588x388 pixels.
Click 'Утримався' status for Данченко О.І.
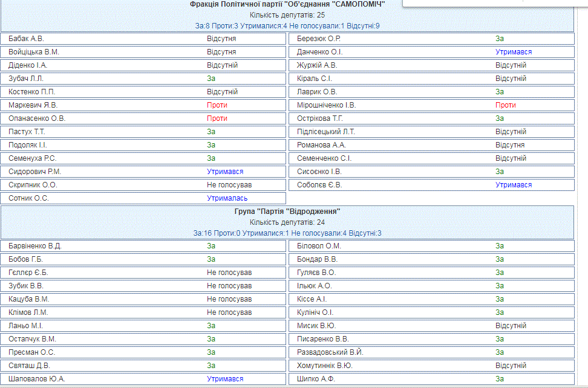(514, 52)
